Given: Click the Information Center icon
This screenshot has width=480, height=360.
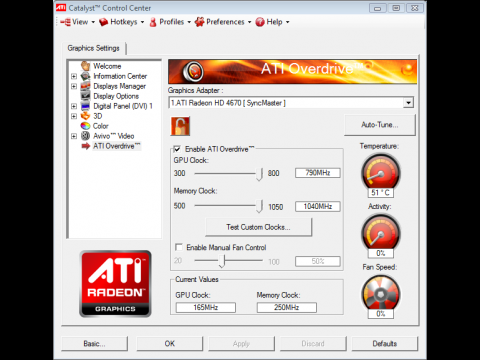Looking at the screenshot, I should coord(86,76).
